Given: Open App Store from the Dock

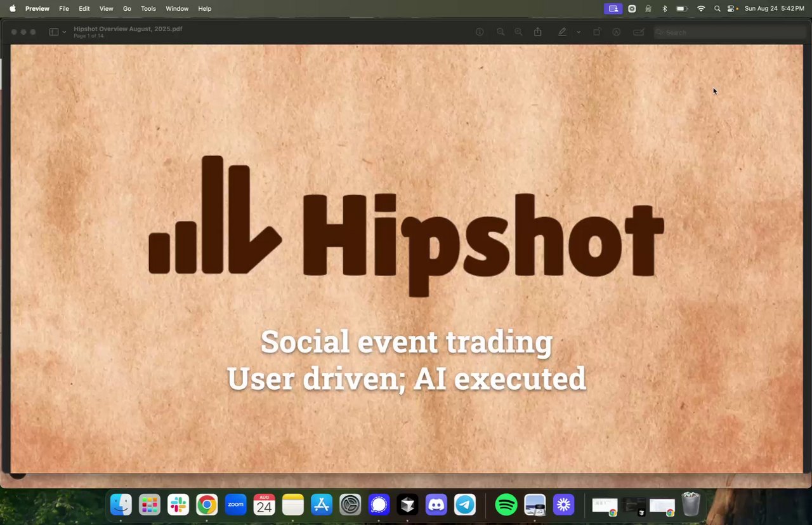Looking at the screenshot, I should pyautogui.click(x=322, y=505).
